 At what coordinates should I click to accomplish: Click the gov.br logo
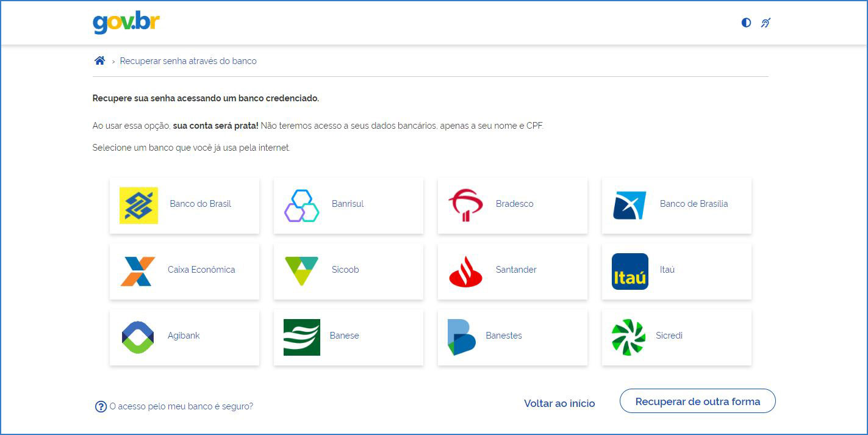(x=126, y=23)
